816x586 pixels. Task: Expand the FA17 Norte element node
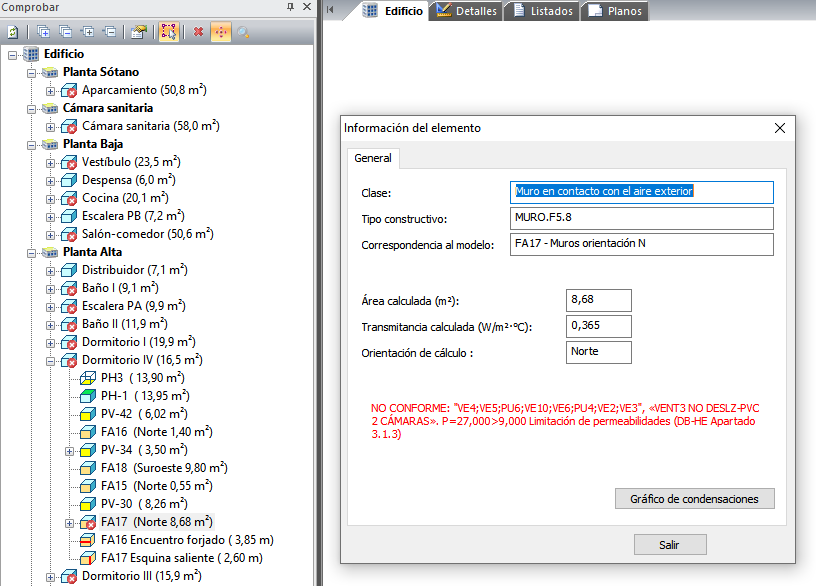coord(69,523)
